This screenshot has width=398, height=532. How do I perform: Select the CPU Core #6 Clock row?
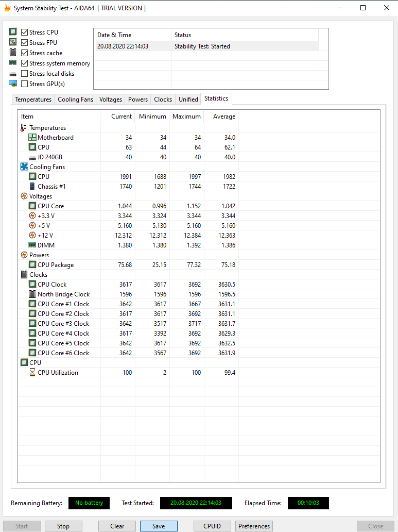[x=128, y=353]
